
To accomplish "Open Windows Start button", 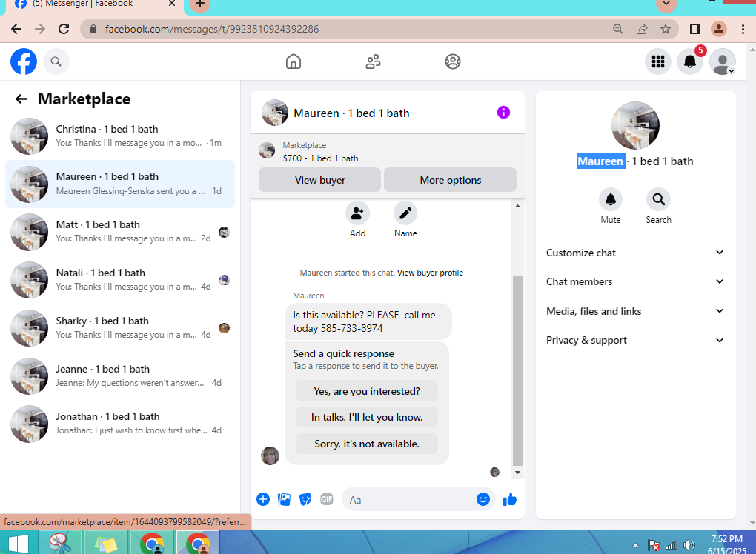I will click(19, 544).
